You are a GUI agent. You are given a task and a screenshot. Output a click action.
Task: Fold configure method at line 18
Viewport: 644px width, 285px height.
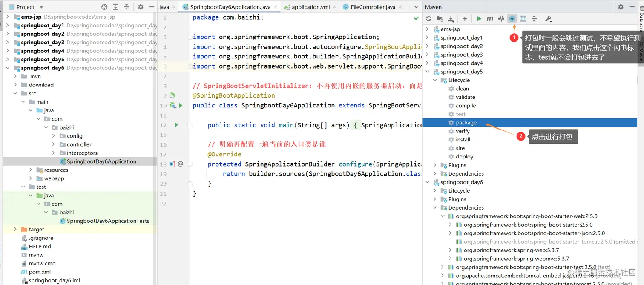coord(190,164)
